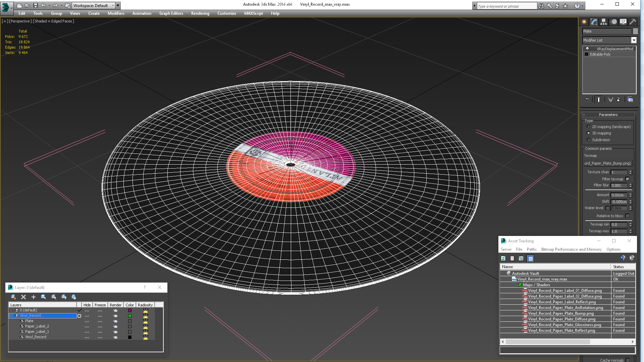Open the Display command panel tab
The height and width of the screenshot is (362, 644).
623,22
